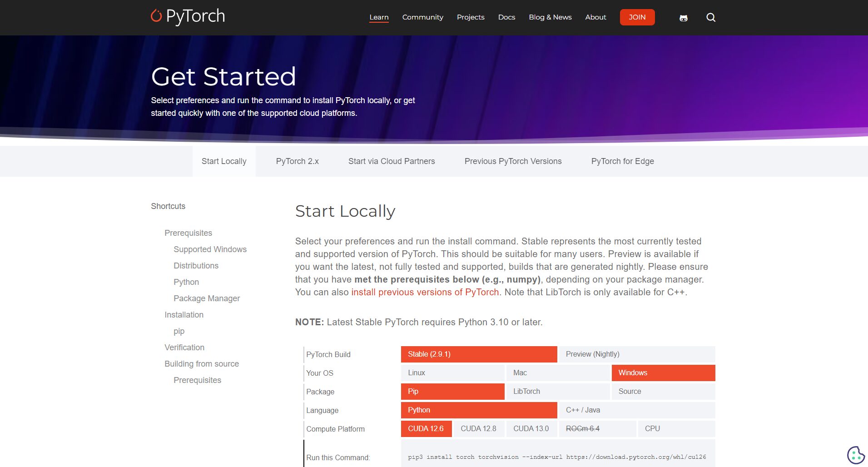Go to Building from source shortcut
Screen dimensions: 868x467
click(202, 364)
